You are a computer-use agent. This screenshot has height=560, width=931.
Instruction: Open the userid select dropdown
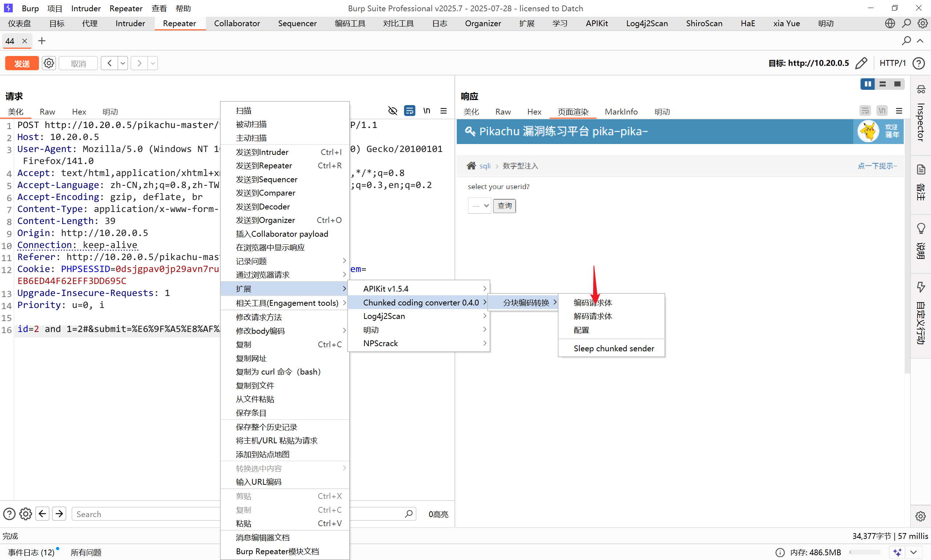pyautogui.click(x=479, y=206)
